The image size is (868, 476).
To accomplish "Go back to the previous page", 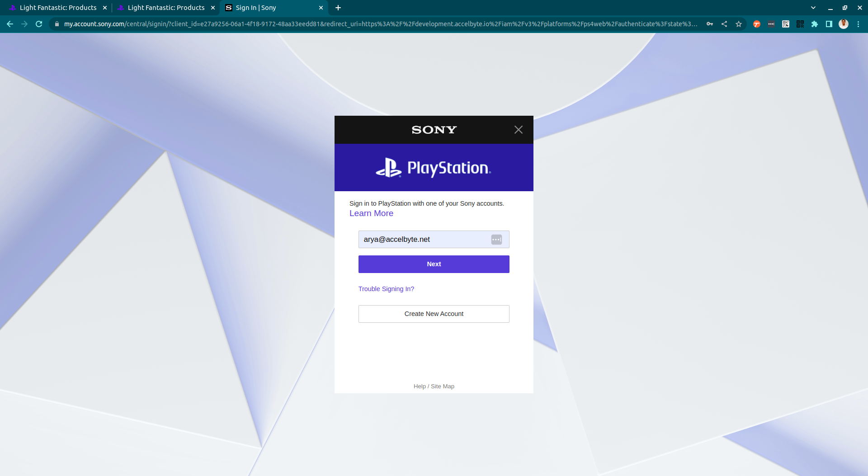I will tap(10, 24).
